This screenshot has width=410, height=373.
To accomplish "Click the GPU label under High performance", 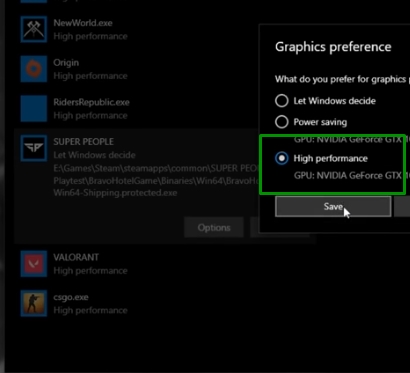I will point(352,175).
